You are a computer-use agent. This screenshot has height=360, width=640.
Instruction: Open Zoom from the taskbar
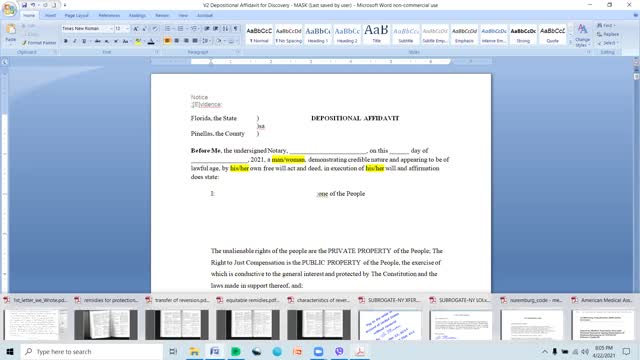click(x=318, y=351)
